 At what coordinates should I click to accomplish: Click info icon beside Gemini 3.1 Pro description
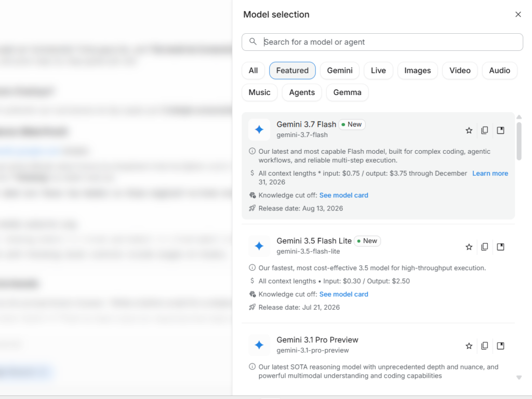(252, 366)
